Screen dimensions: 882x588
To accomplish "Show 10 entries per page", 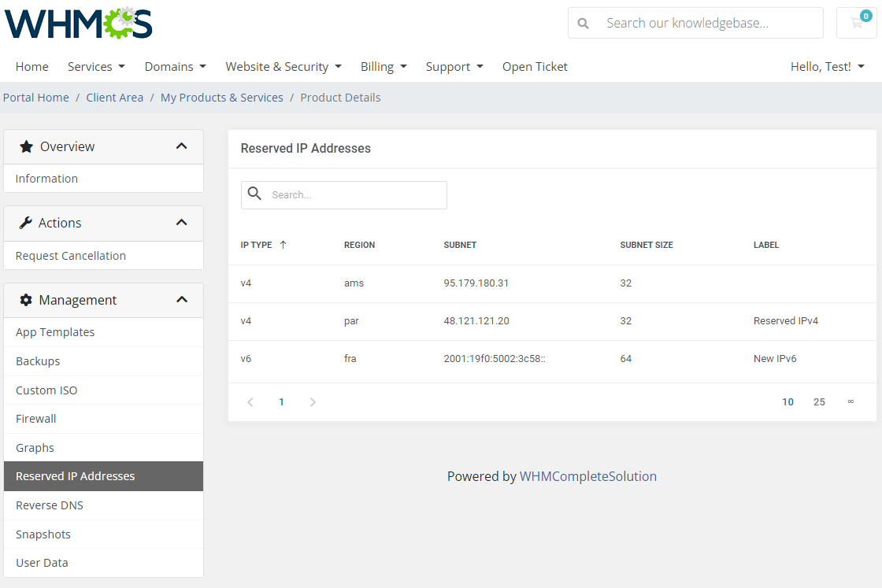I will click(787, 402).
